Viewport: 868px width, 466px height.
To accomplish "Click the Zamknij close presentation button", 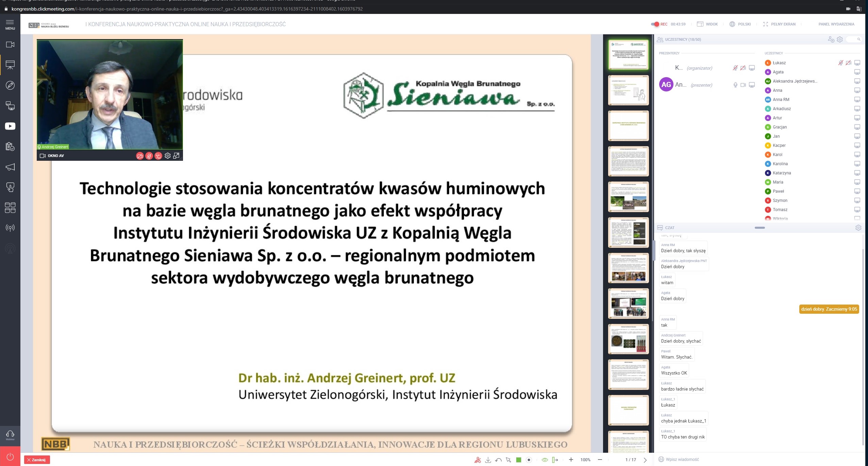I will click(x=37, y=460).
